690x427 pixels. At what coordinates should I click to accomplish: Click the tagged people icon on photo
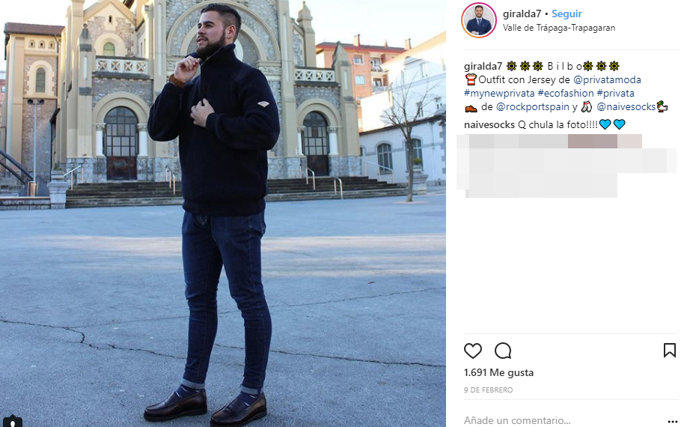point(12,422)
